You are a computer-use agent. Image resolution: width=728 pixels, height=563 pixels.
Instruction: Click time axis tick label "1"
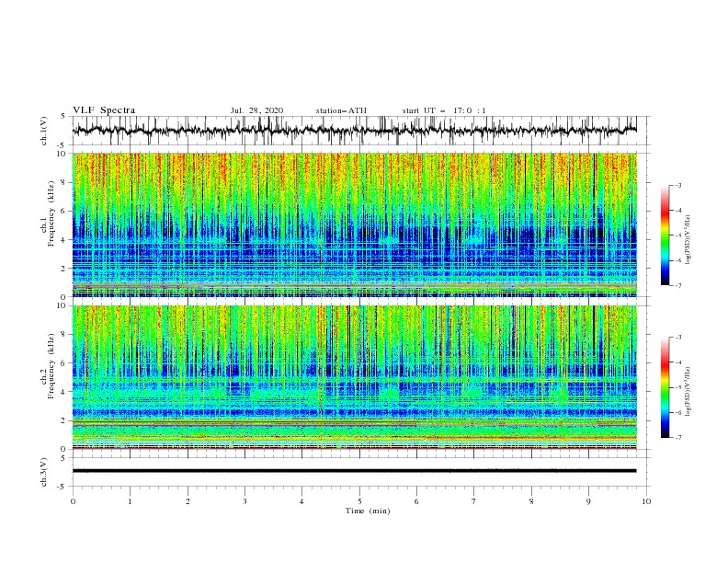click(130, 501)
